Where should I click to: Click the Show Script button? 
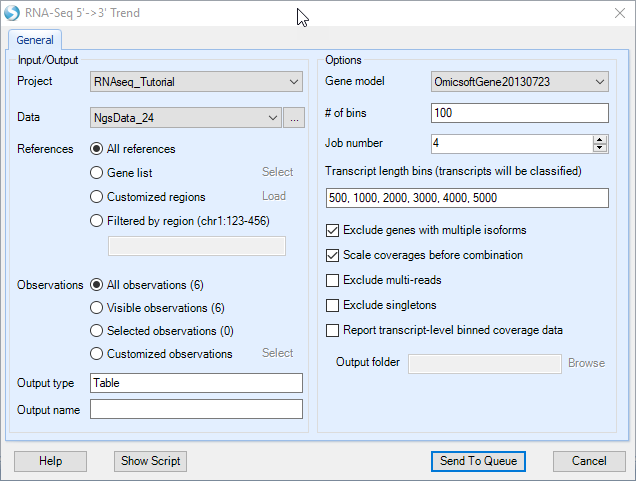click(x=150, y=461)
